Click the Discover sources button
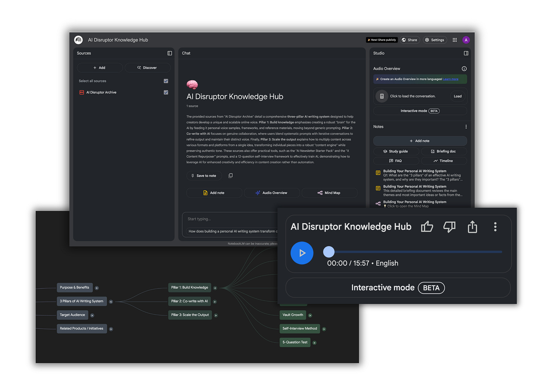The width and height of the screenshot is (549, 392). pyautogui.click(x=147, y=68)
